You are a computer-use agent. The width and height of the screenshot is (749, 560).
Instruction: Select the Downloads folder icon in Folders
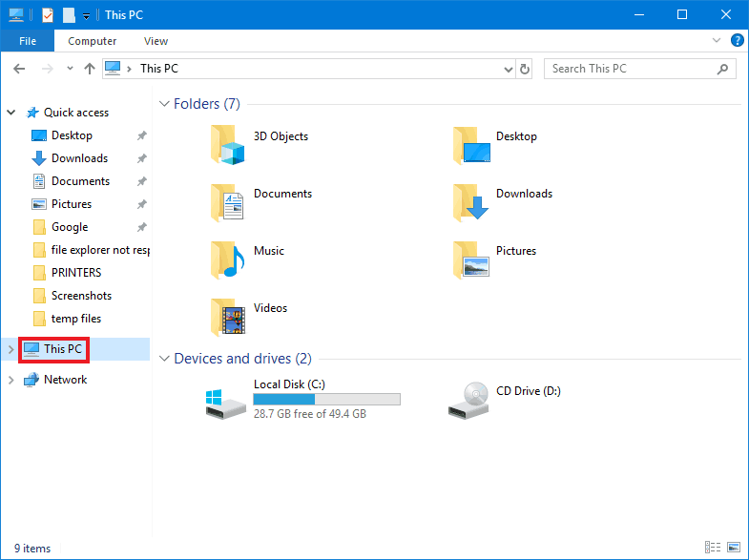tap(471, 202)
